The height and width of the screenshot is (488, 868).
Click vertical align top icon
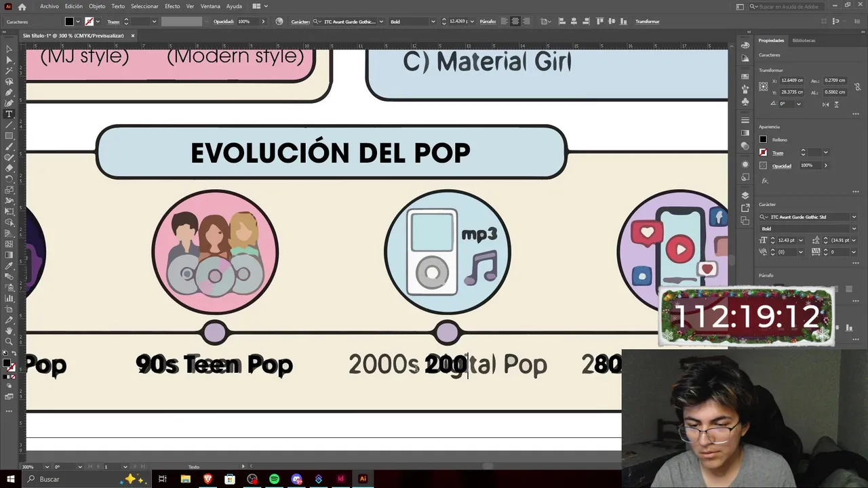coord(599,22)
